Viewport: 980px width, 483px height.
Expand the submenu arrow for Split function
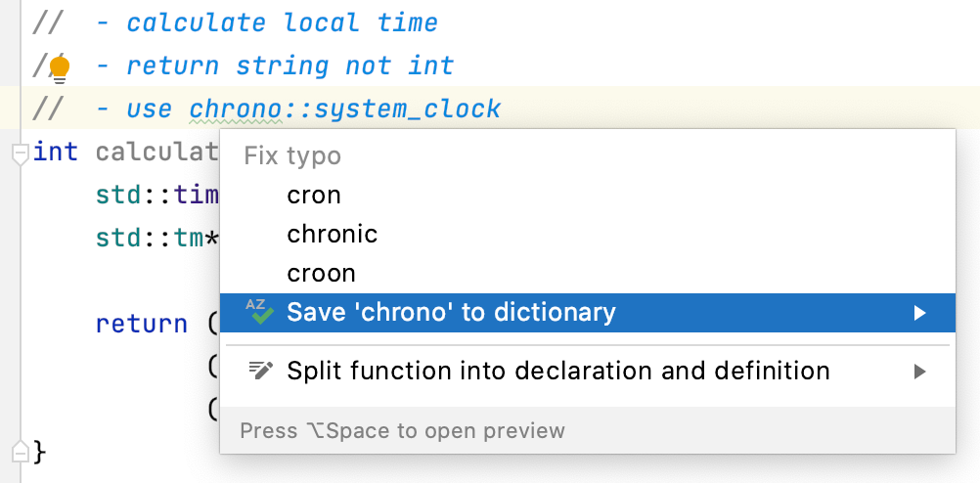[919, 372]
